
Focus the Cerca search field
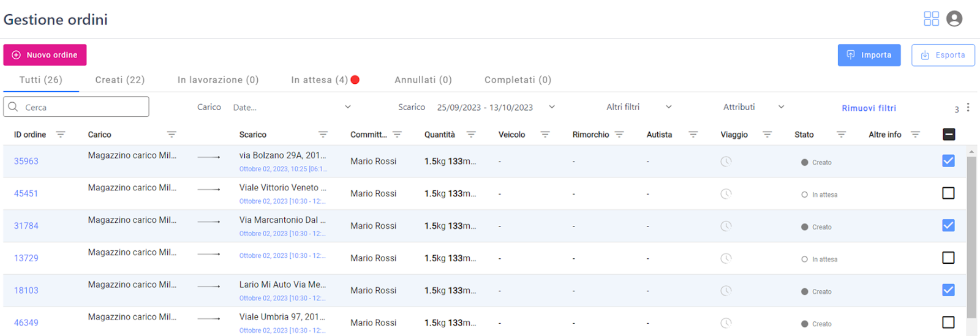76,106
